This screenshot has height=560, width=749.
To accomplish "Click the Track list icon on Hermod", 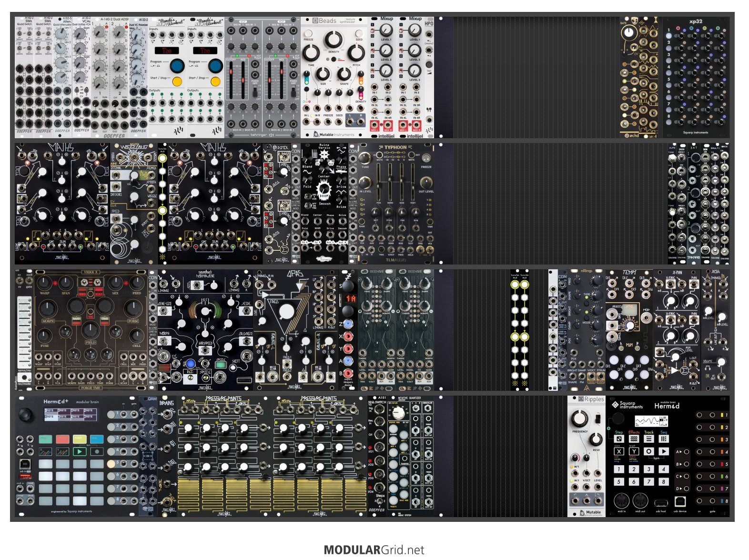I will (649, 439).
